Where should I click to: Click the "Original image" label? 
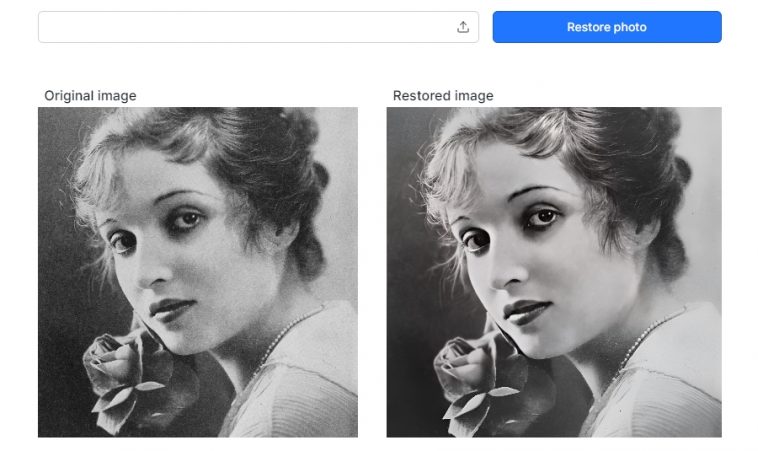(90, 96)
